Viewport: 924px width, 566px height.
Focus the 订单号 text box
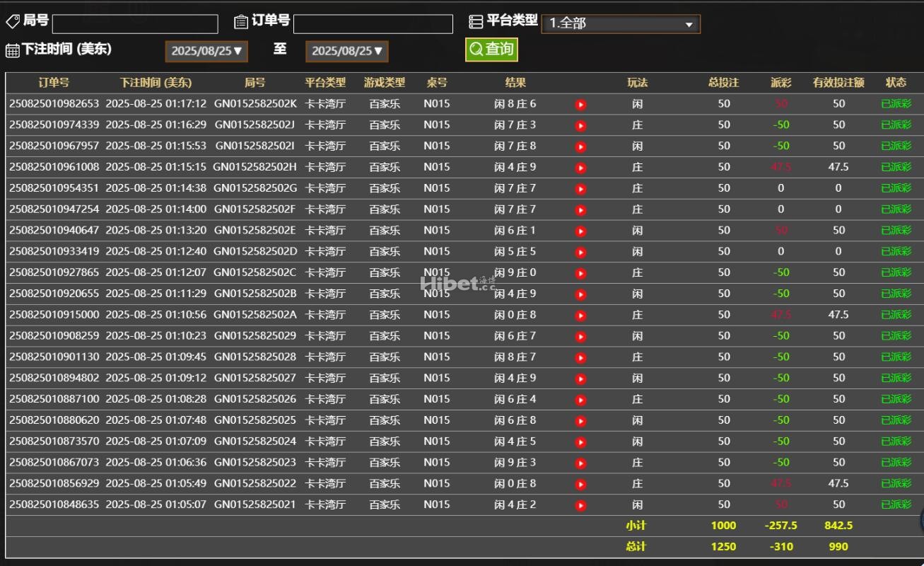373,24
